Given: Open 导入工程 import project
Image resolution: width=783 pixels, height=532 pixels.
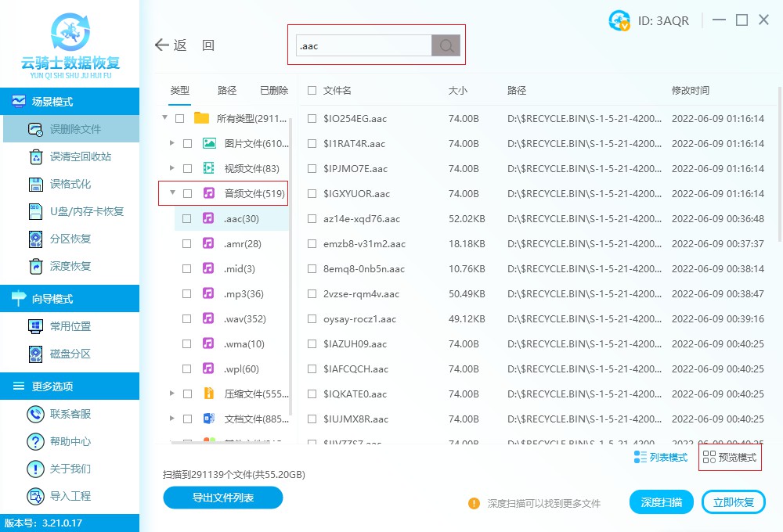Looking at the screenshot, I should [70, 496].
